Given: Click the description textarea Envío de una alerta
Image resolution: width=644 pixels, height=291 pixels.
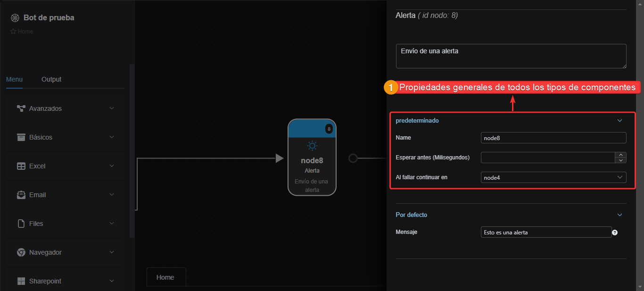Looking at the screenshot, I should click(x=511, y=56).
